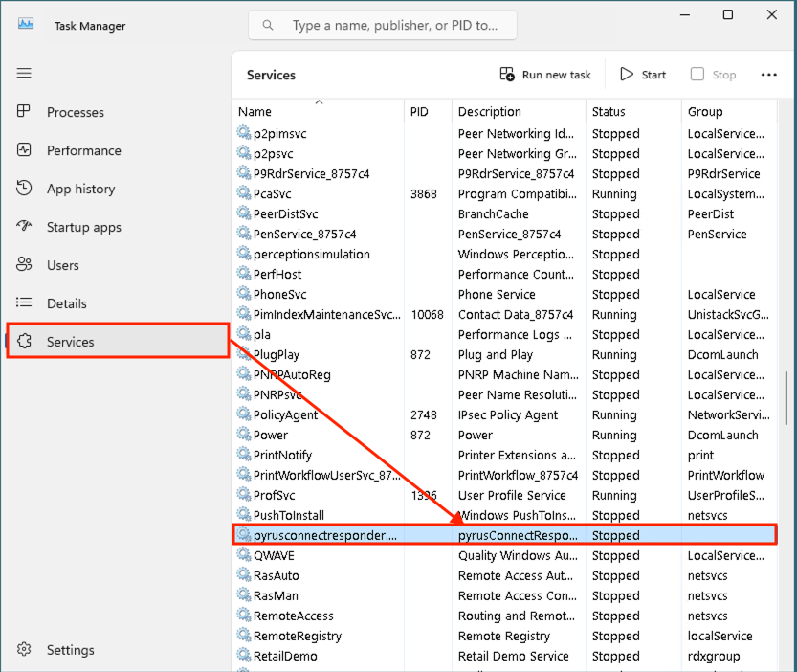Click the Users people icon
The height and width of the screenshot is (672, 797).
point(24,264)
